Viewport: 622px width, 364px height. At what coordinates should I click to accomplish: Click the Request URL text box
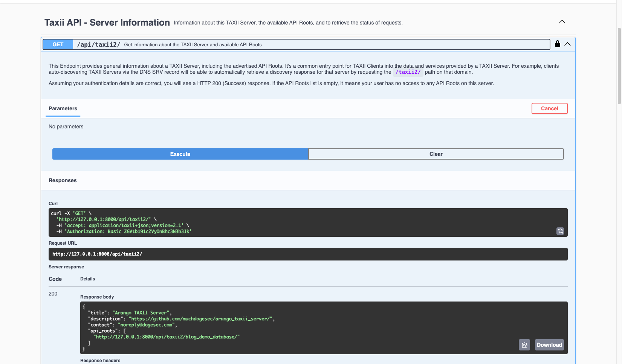[x=308, y=254]
